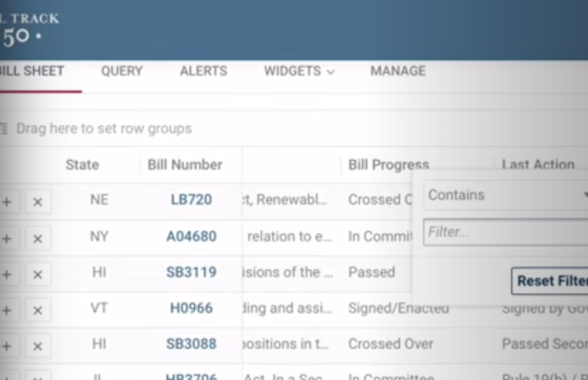The image size is (588, 380).
Task: Expand HI bill SB3088 row
Action: click(7, 343)
